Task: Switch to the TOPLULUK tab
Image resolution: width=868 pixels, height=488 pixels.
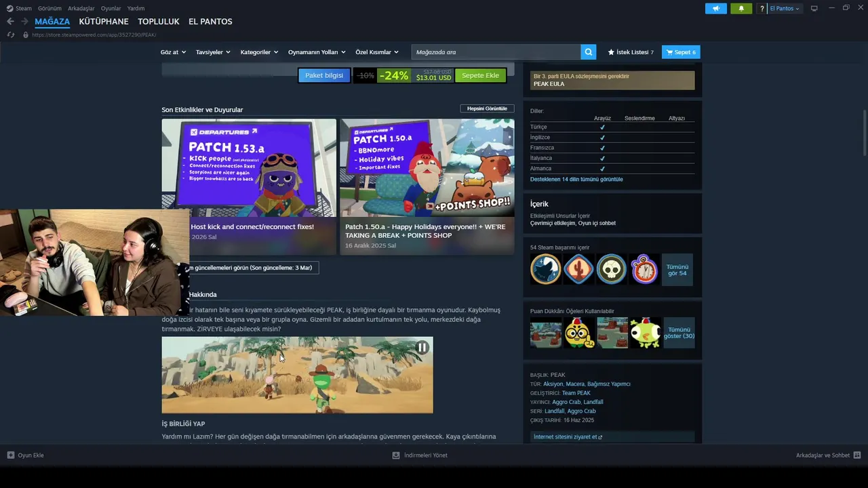Action: (159, 22)
